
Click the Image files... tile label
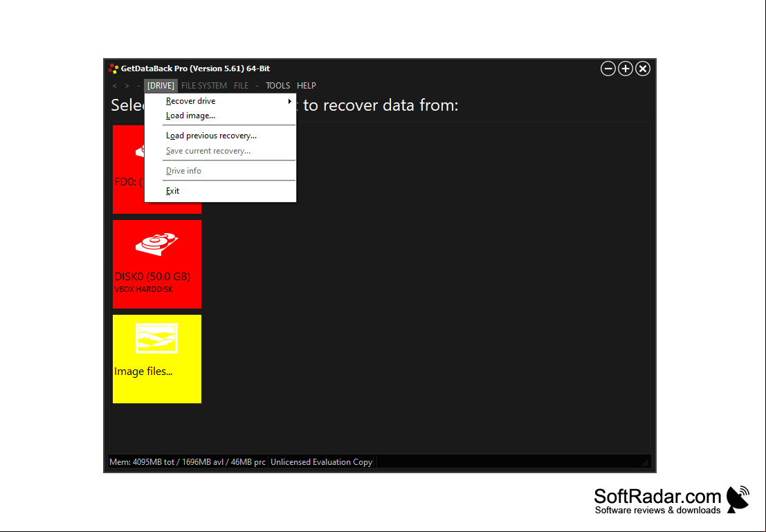[143, 372]
